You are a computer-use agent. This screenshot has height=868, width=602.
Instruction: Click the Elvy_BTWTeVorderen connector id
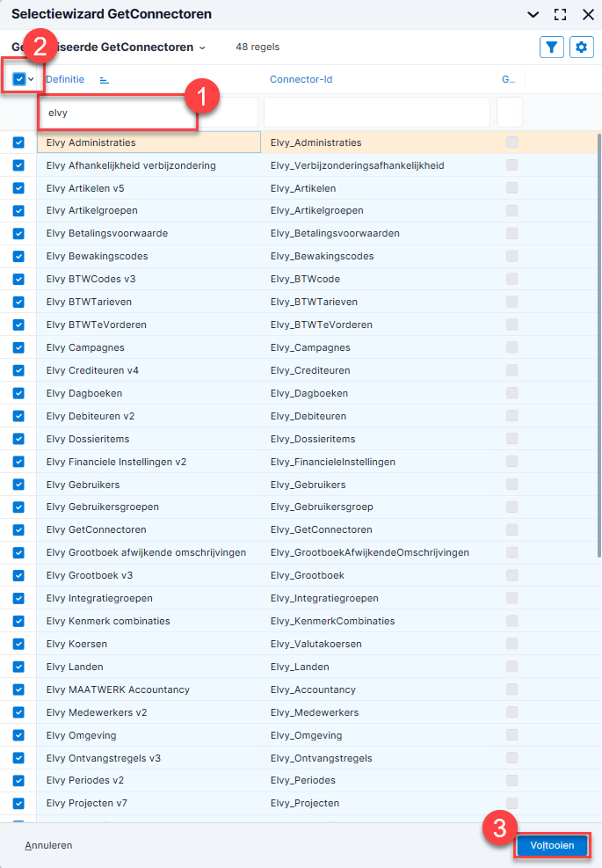pos(322,325)
